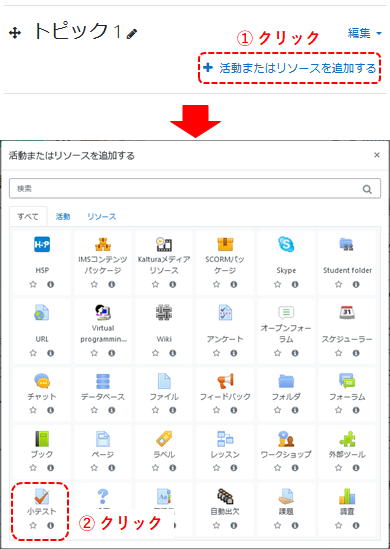390x549 pixels.
Task: Add a レッスン activity
Action: pos(225,439)
